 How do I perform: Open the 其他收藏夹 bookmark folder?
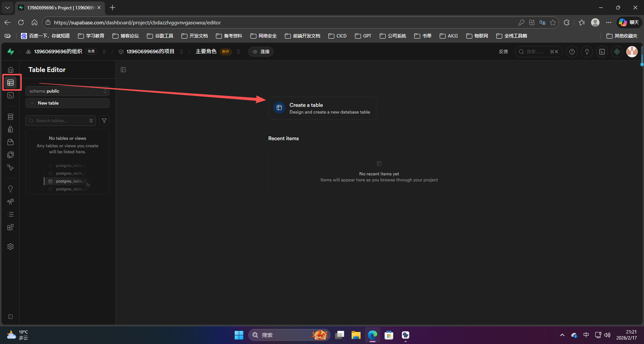pos(622,36)
